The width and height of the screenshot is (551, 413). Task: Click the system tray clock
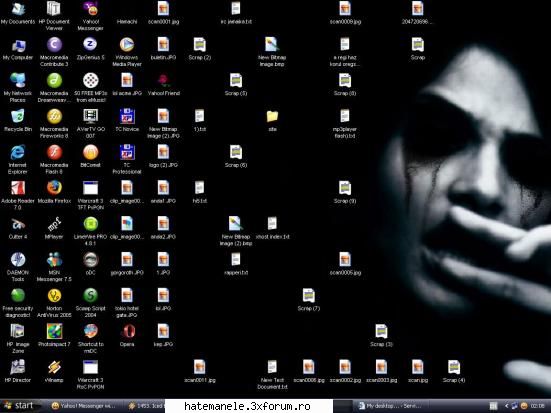537,406
